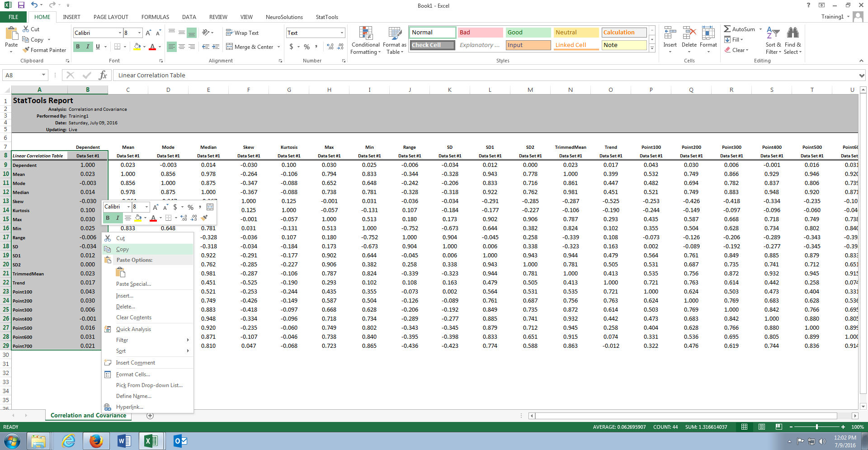
Task: Adjust the zoom slider handle
Action: point(817,427)
